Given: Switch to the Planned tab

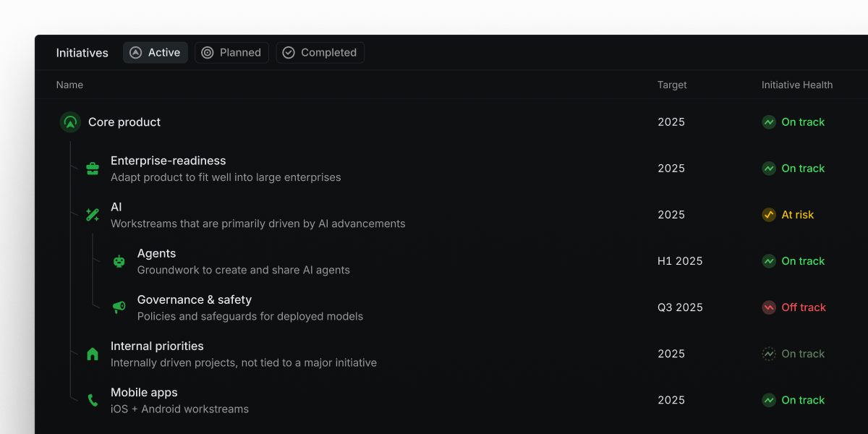Looking at the screenshot, I should [231, 52].
